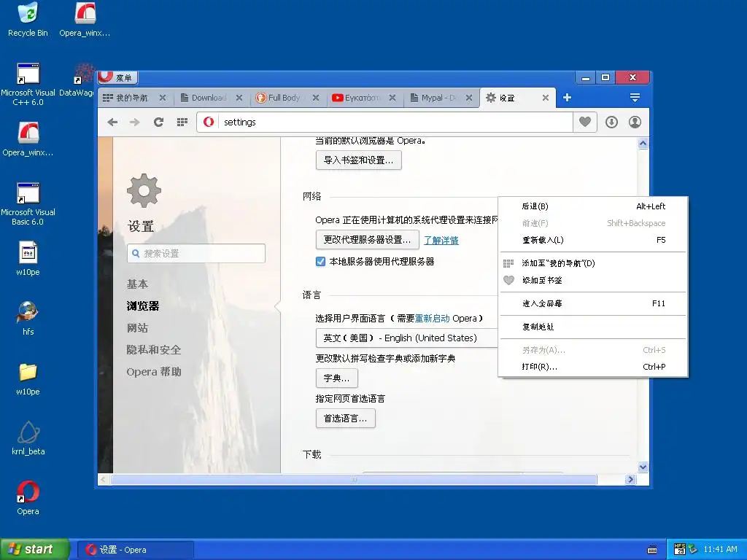Choose 后退(B) in context menu
This screenshot has width=747, height=560.
coord(593,206)
